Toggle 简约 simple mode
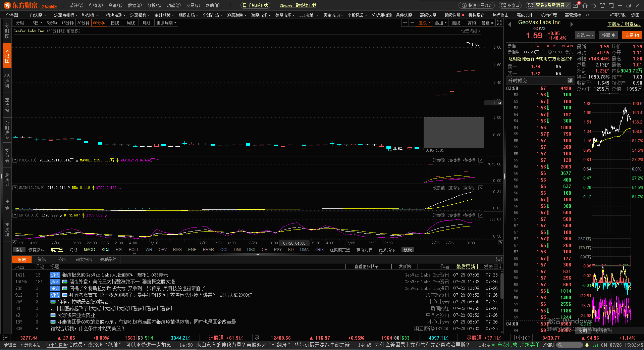644x350 pixels. (x=472, y=23)
